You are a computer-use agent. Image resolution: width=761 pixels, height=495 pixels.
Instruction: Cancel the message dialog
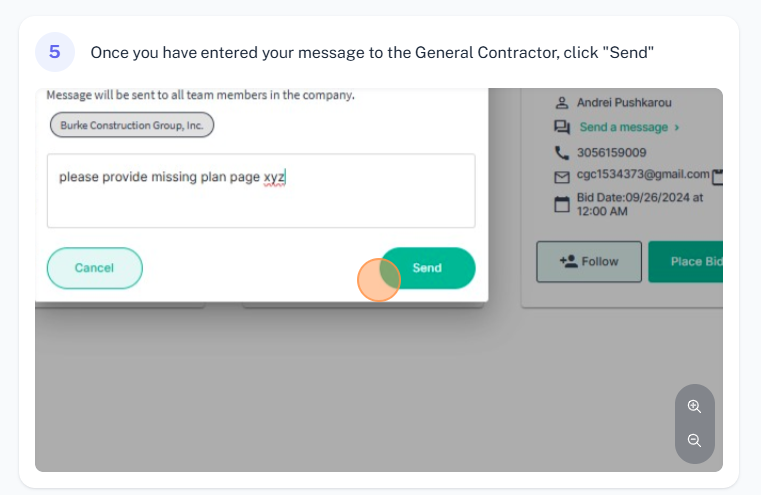coord(95,268)
